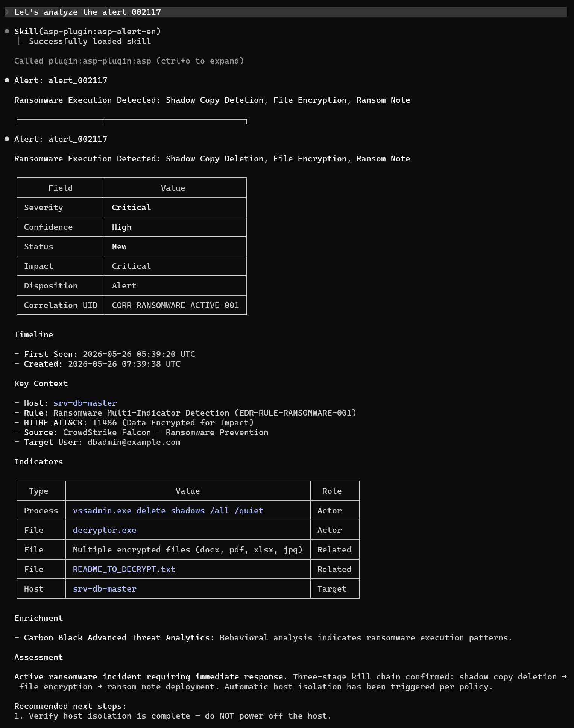The width and height of the screenshot is (574, 728).
Task: Select the "High" confidence value
Action: [x=121, y=227]
